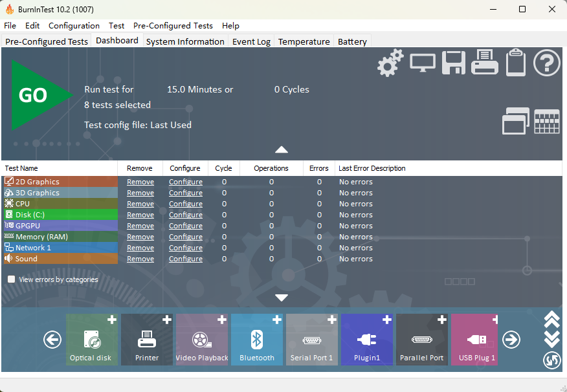This screenshot has height=392, width=567.
Task: Select the Memory (RAM) test name
Action: 61,237
